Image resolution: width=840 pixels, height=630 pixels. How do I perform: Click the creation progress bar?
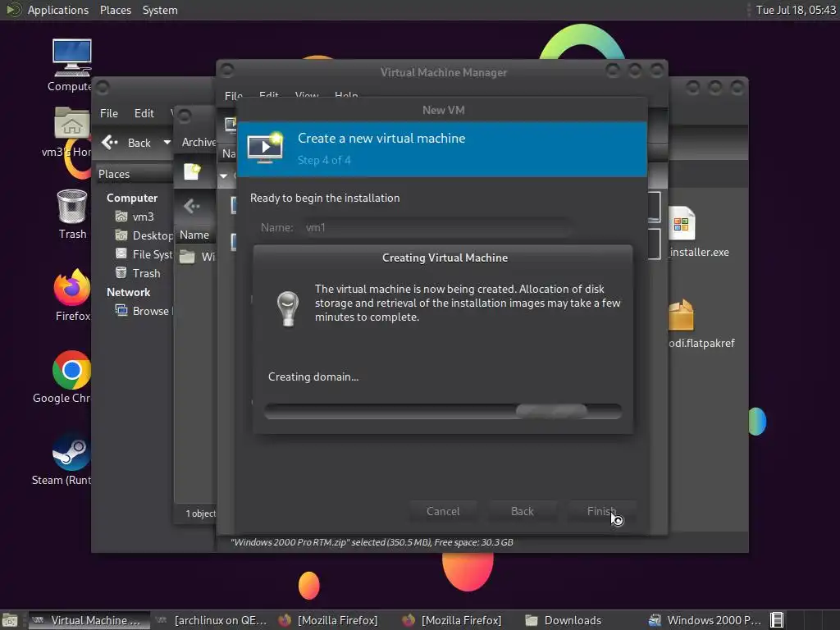[443, 411]
